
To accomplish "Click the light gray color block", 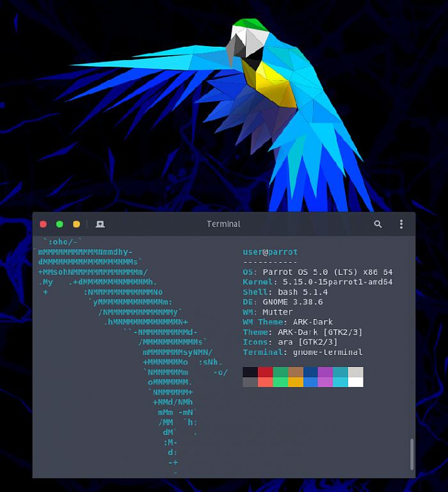I will [x=355, y=372].
